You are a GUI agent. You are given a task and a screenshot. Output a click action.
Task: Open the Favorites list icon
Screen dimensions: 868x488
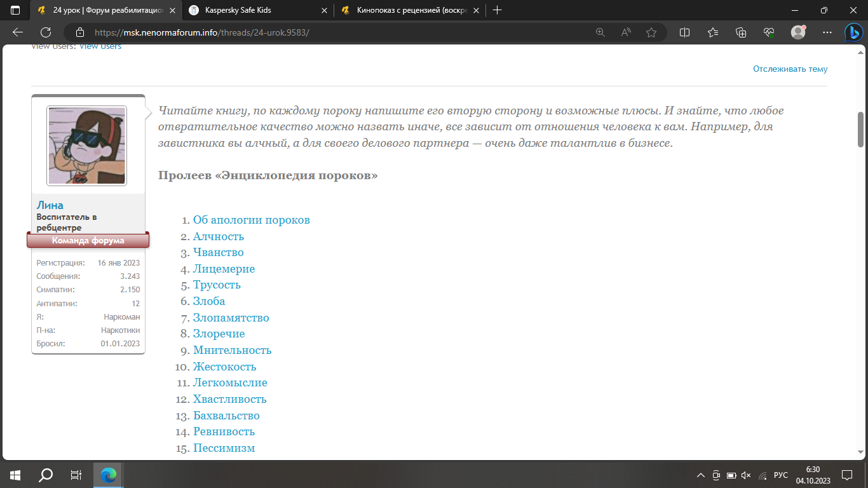point(713,32)
